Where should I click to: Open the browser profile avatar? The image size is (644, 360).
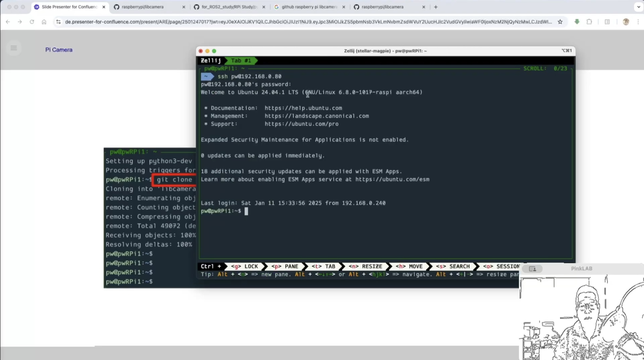[626, 22]
